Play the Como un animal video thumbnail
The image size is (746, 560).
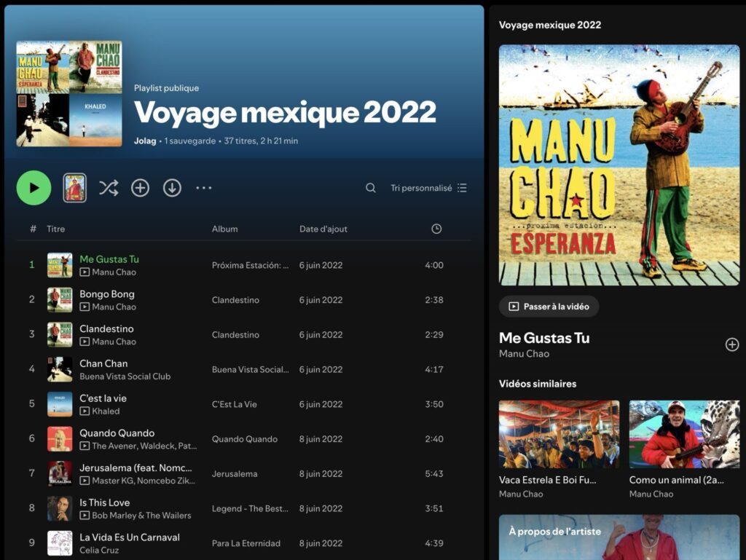pyautogui.click(x=684, y=435)
